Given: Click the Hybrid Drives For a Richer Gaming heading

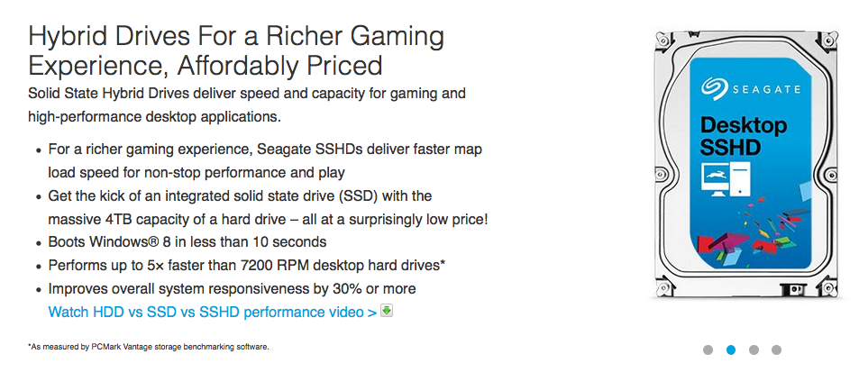Looking at the screenshot, I should 236,51.
